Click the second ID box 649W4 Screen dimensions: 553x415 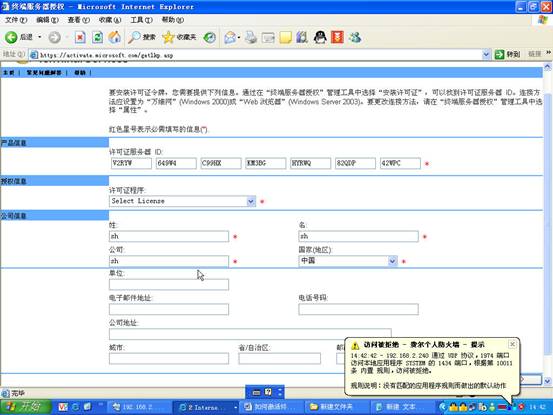[x=176, y=163]
